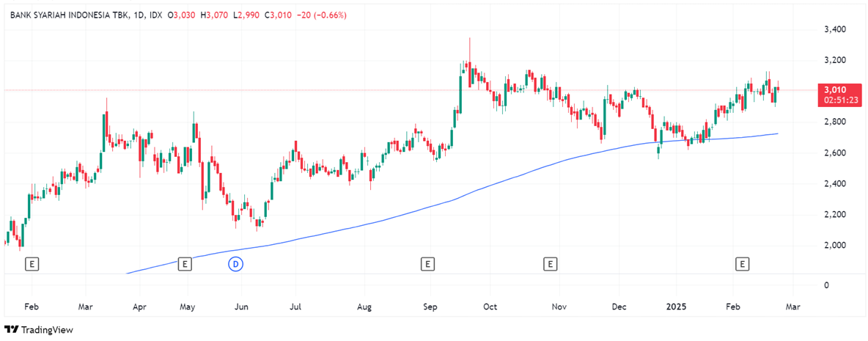
Task: Click the May label on the time axis
Action: [188, 306]
